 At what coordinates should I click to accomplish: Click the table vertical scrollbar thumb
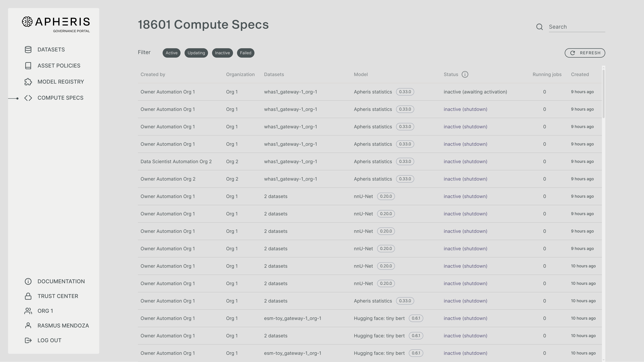pyautogui.click(x=603, y=94)
